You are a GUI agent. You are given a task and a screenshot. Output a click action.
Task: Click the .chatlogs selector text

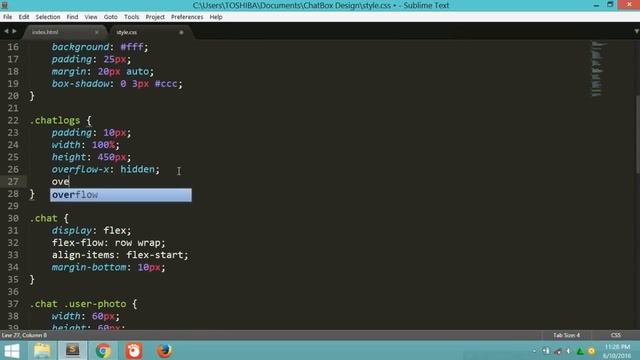[55, 120]
